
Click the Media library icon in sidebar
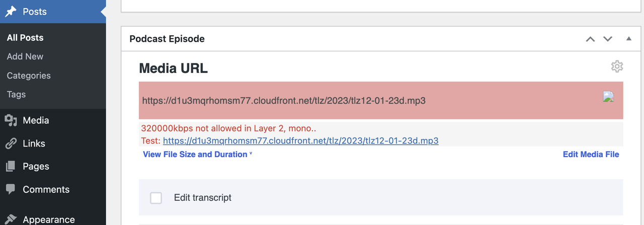tap(11, 120)
